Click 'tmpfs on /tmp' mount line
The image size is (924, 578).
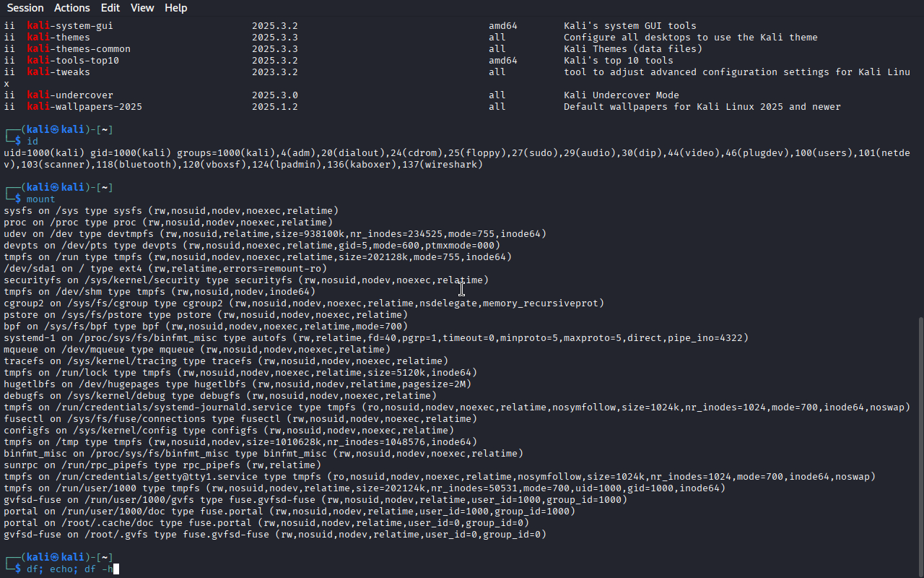coord(240,442)
